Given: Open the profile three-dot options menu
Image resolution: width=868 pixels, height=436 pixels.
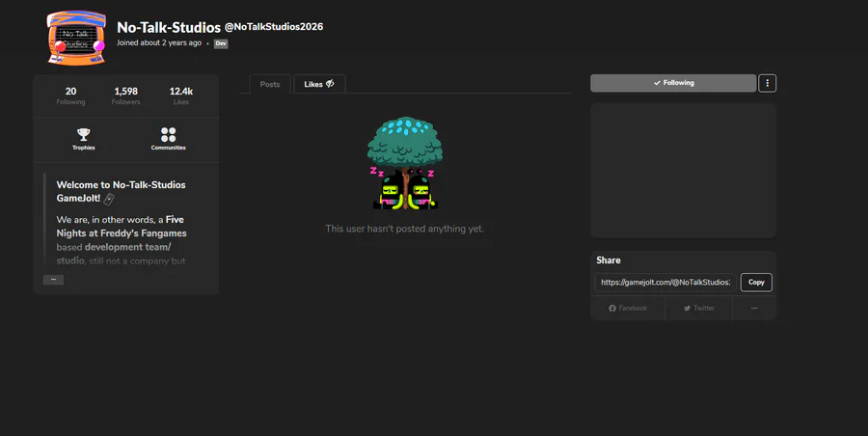Looking at the screenshot, I should click(x=767, y=83).
